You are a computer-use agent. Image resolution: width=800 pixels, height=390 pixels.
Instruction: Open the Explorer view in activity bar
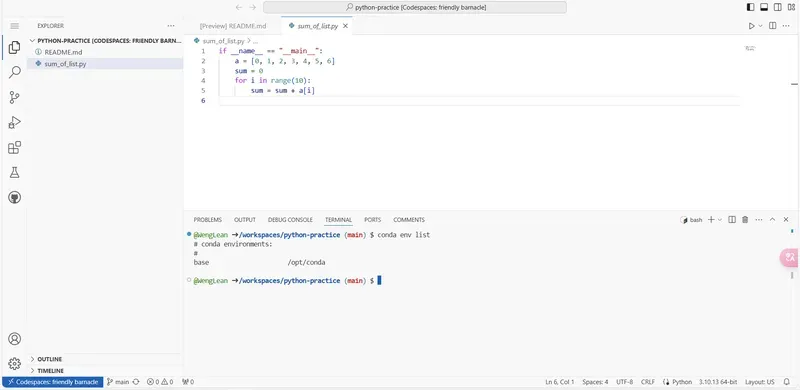click(14, 47)
